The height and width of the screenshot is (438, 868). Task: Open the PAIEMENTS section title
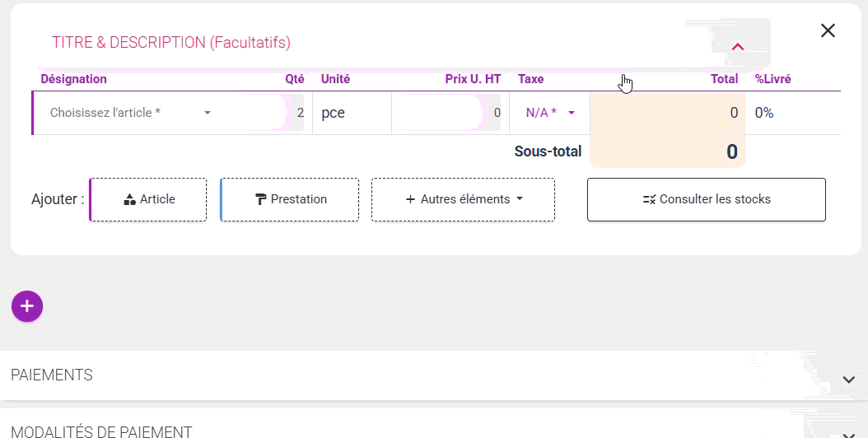pyautogui.click(x=52, y=375)
